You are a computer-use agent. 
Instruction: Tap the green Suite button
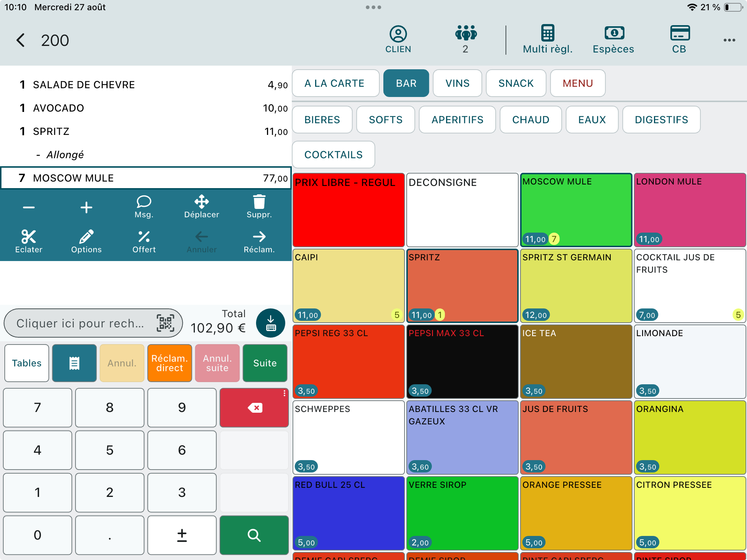(265, 363)
